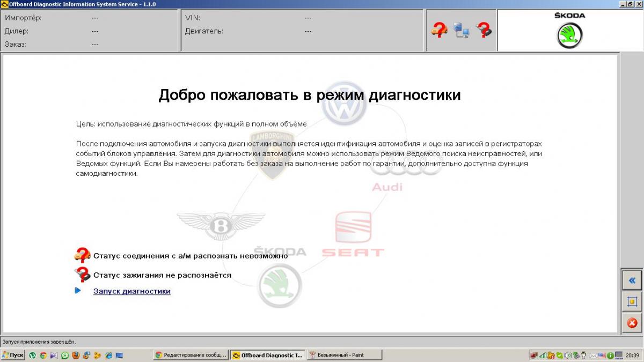Screen dimensions: 644x362
Task: Click the 'VIN:' label in header
Action: [193, 18]
